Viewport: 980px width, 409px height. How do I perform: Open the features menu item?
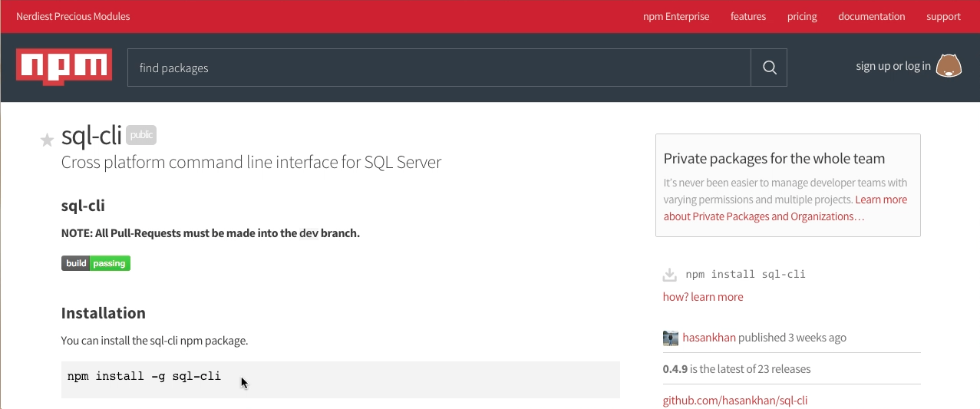point(748,16)
